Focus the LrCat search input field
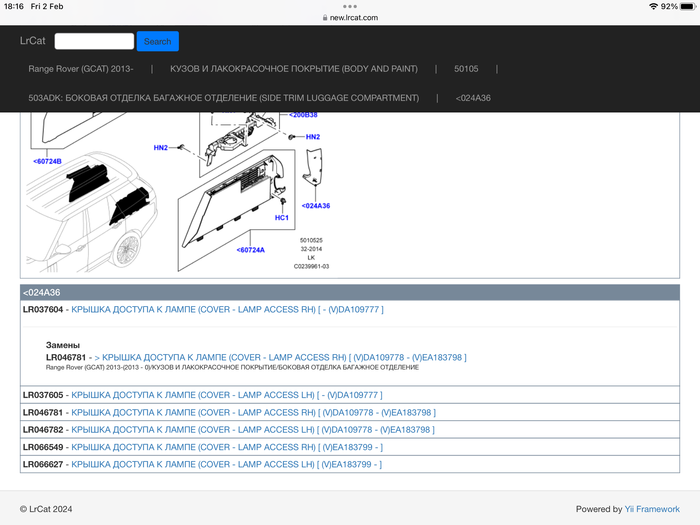This screenshot has width=700, height=525. 94,41
